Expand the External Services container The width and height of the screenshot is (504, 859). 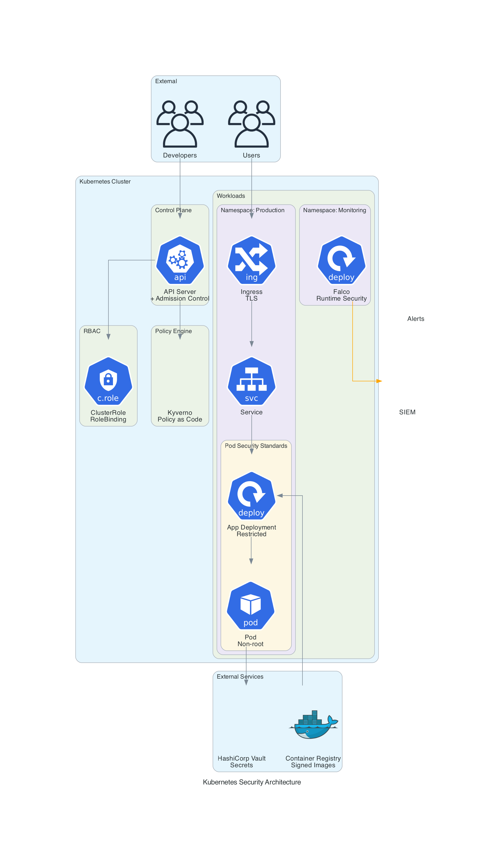[240, 676]
